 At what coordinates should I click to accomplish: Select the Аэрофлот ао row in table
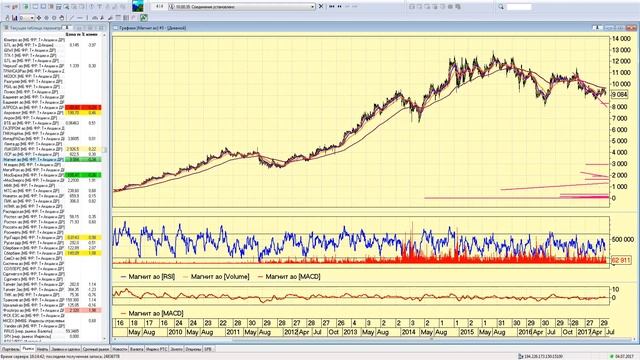(52, 113)
